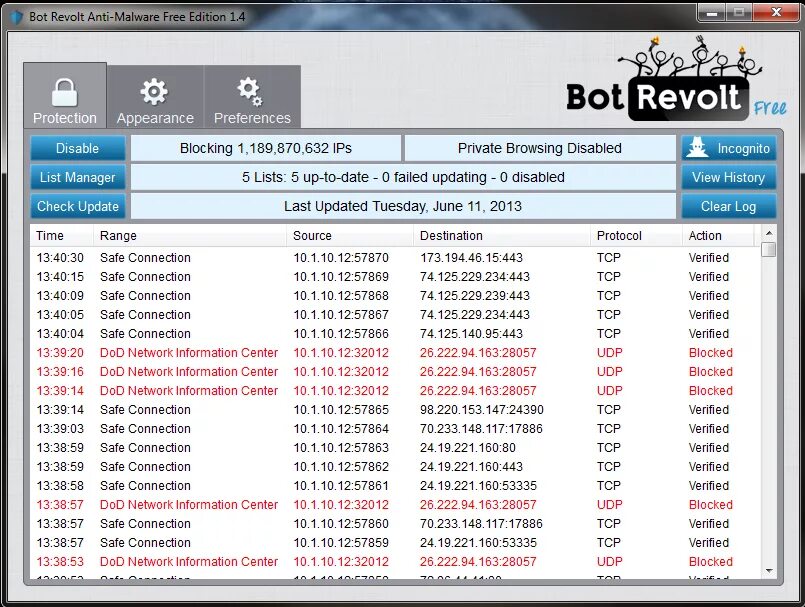Click the log scrollbar thumb
Screen dimensions: 805x607
769,250
